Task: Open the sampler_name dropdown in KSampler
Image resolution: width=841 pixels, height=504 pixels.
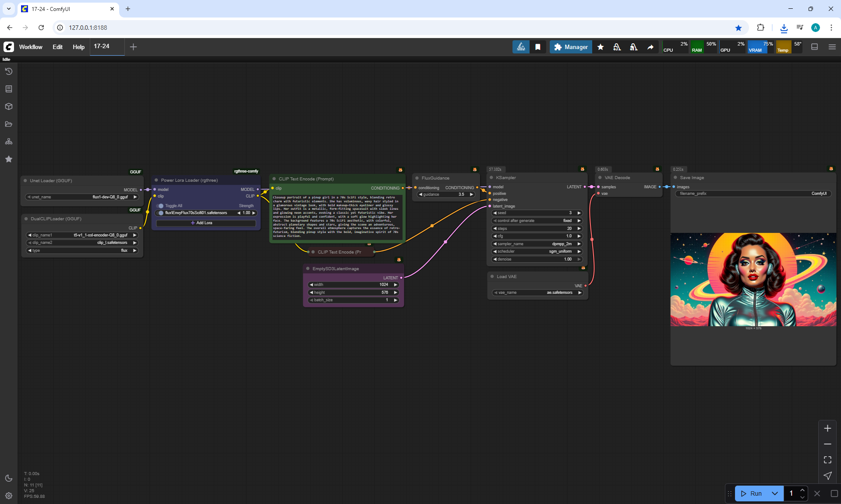Action: [537, 244]
